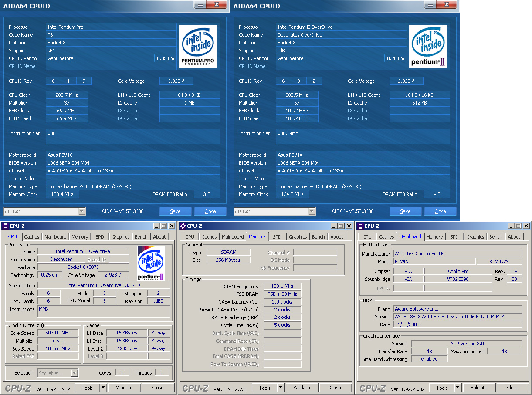Image resolution: width=532 pixels, height=395 pixels.
Task: Open CPU #1 dropdown in Deschutes OverDrive window
Action: tap(312, 211)
